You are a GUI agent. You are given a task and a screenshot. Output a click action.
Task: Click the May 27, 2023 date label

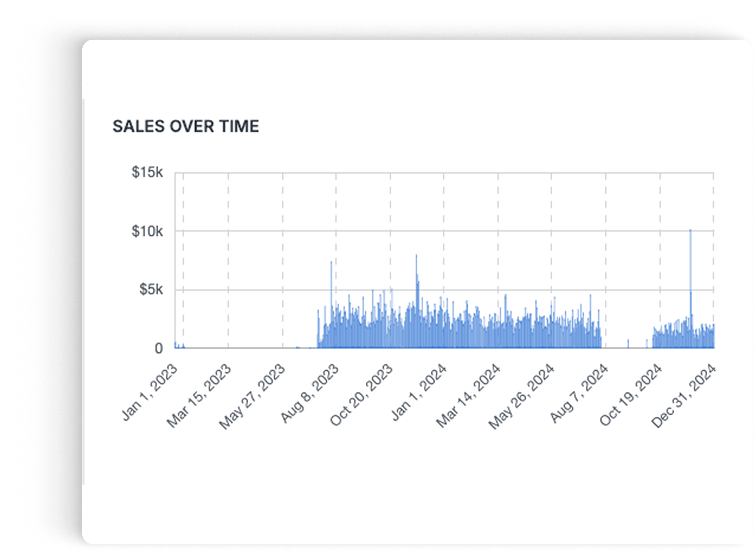point(252,397)
